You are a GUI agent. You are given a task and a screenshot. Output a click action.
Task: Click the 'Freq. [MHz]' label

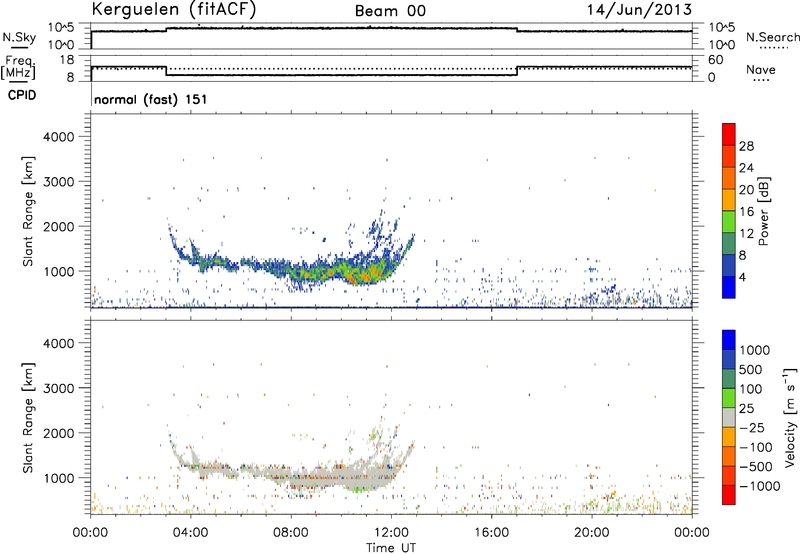18,67
